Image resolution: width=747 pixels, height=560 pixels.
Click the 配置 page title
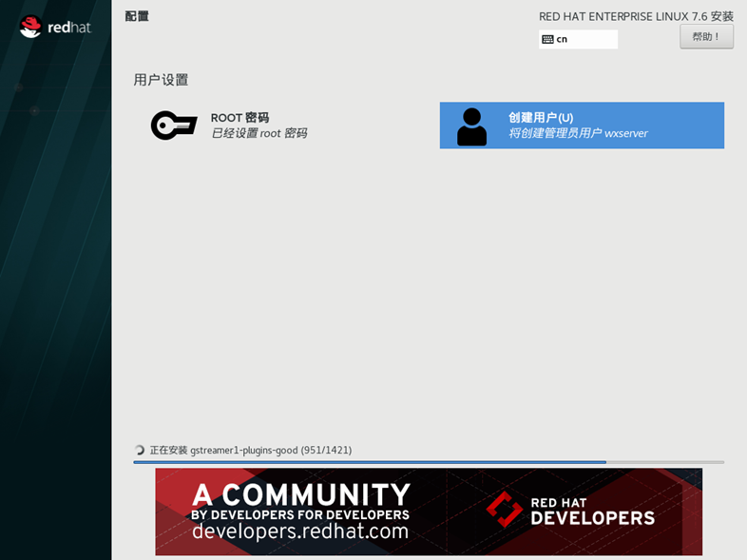pyautogui.click(x=137, y=16)
